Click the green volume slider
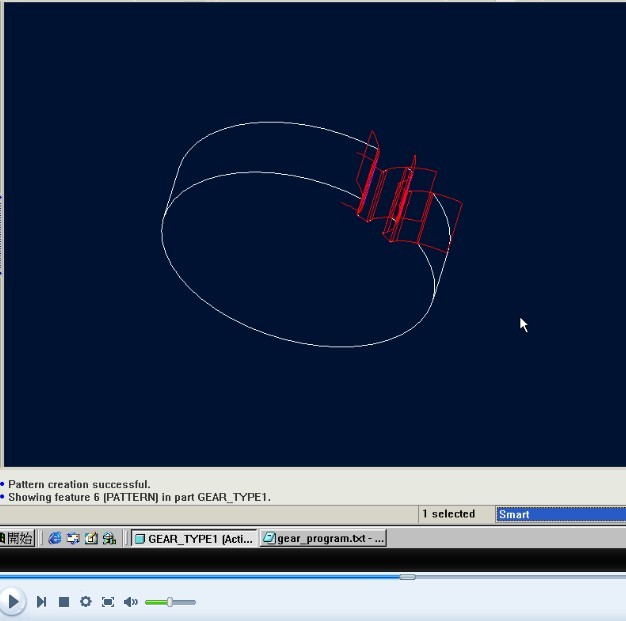Viewport: 626px width, 621px height. (x=170, y=602)
